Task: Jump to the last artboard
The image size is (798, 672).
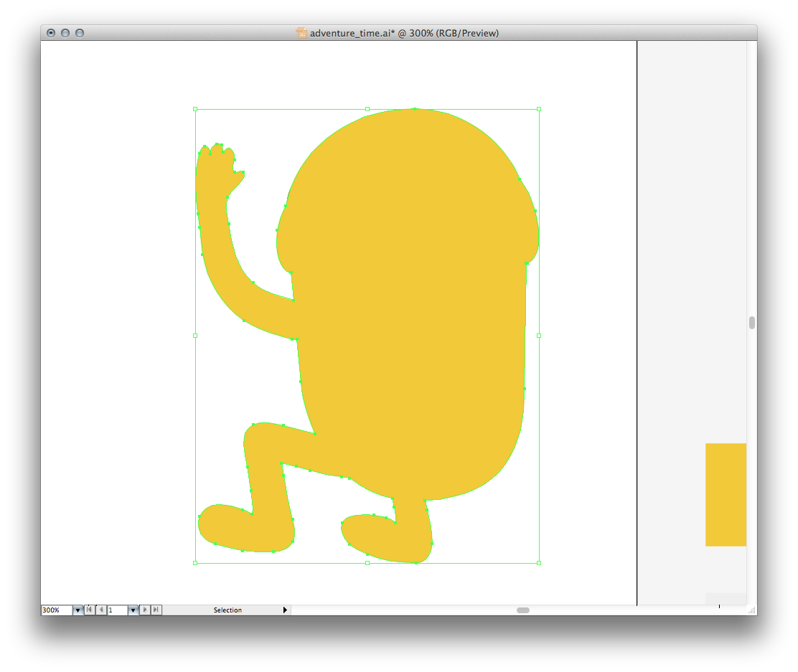Action: pos(156,610)
